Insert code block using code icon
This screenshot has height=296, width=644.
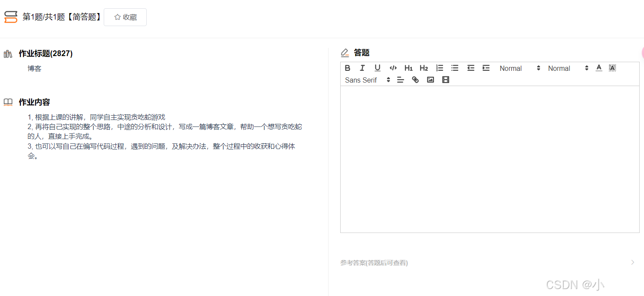click(393, 68)
